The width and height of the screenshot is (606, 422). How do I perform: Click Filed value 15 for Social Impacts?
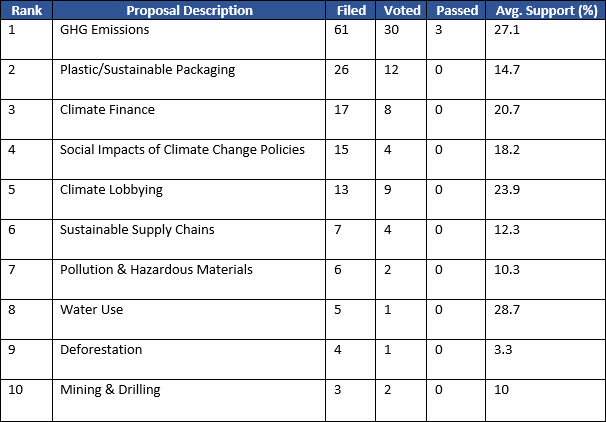(341, 150)
